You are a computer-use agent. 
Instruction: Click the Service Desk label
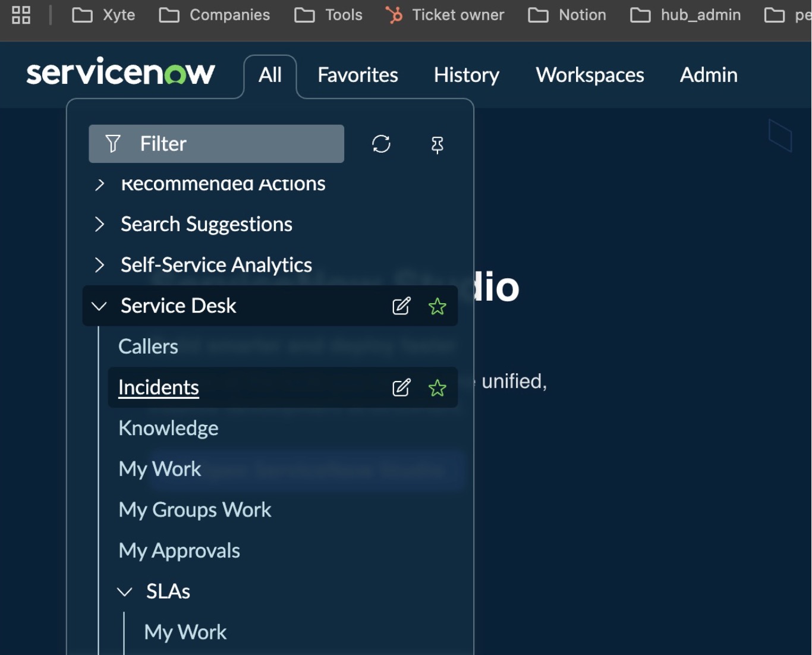point(178,306)
